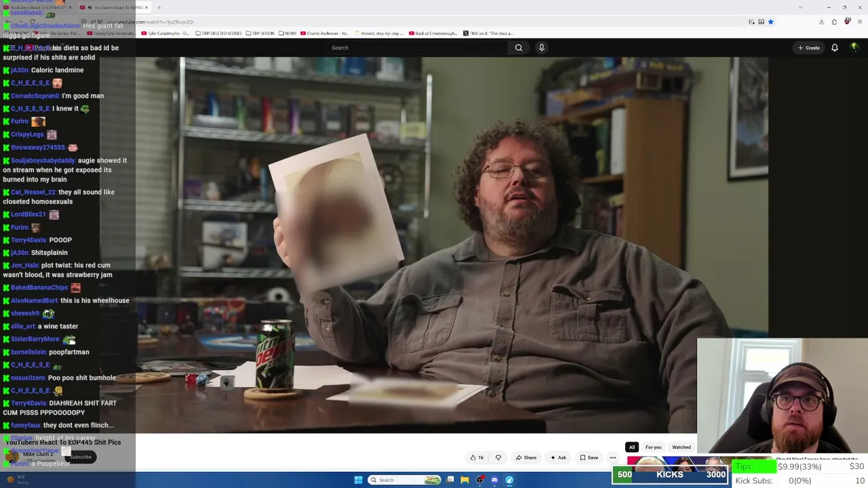Open a new browser tab
The height and width of the screenshot is (488, 868).
click(x=159, y=7)
